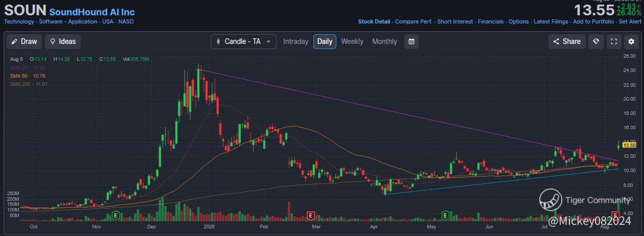Click the Add to Portfolio link
644x236 pixels.
(593, 21)
